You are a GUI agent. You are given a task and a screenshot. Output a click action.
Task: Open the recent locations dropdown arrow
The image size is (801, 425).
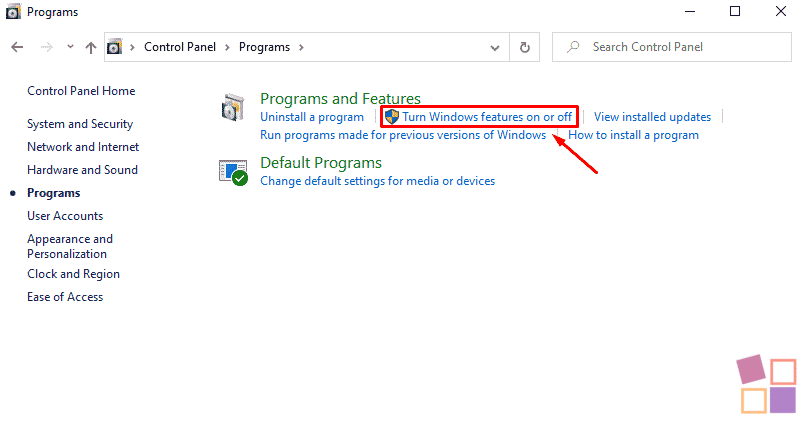(70, 47)
